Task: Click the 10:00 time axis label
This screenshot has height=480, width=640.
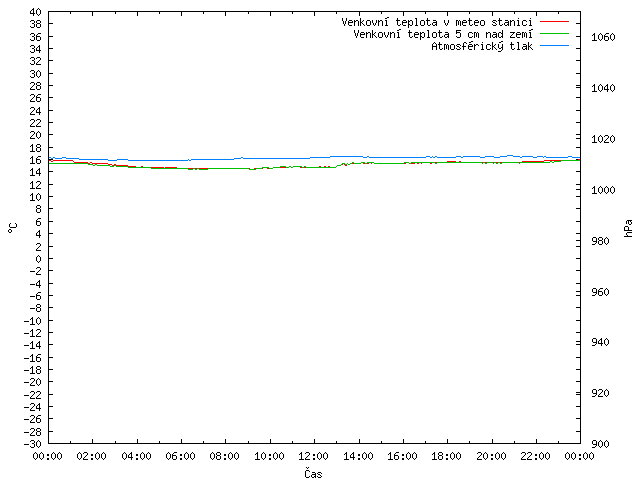Action: coord(269,456)
